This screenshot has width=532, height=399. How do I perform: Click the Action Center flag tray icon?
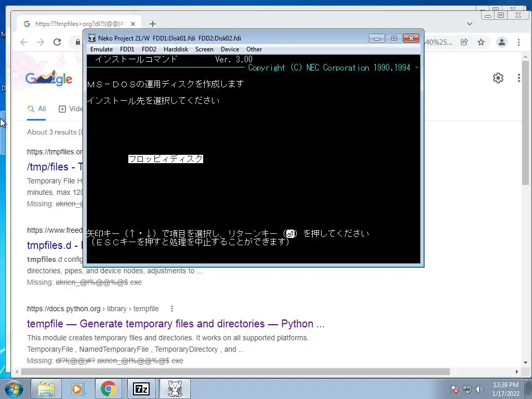click(455, 389)
